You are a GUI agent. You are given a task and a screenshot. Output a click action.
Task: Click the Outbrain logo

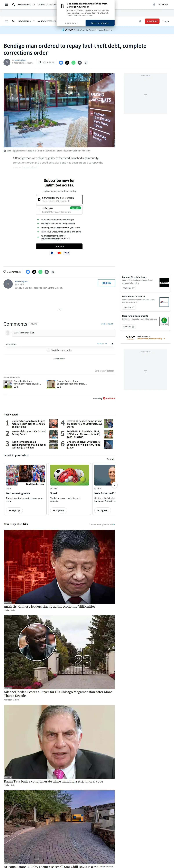[109, 525]
